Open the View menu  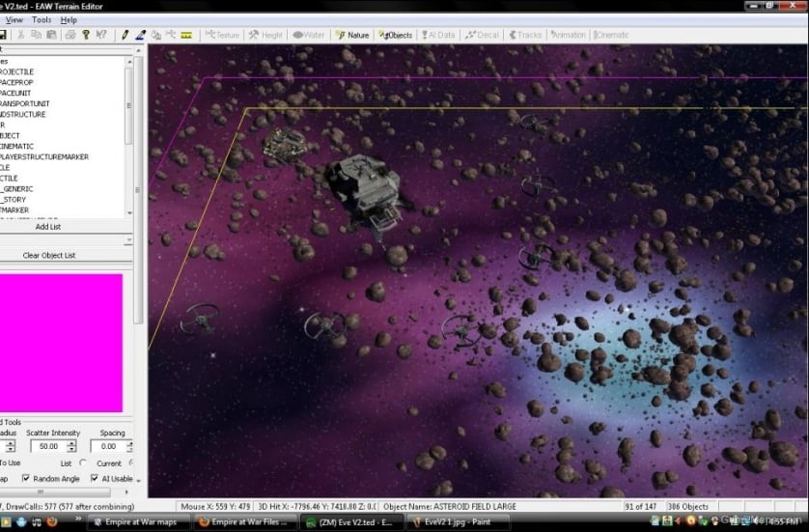click(14, 19)
